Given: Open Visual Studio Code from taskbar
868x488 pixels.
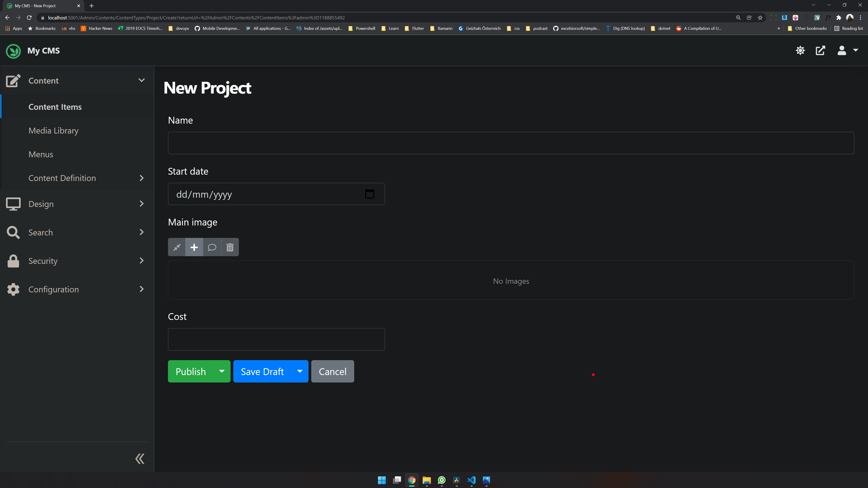Looking at the screenshot, I should pyautogui.click(x=471, y=480).
